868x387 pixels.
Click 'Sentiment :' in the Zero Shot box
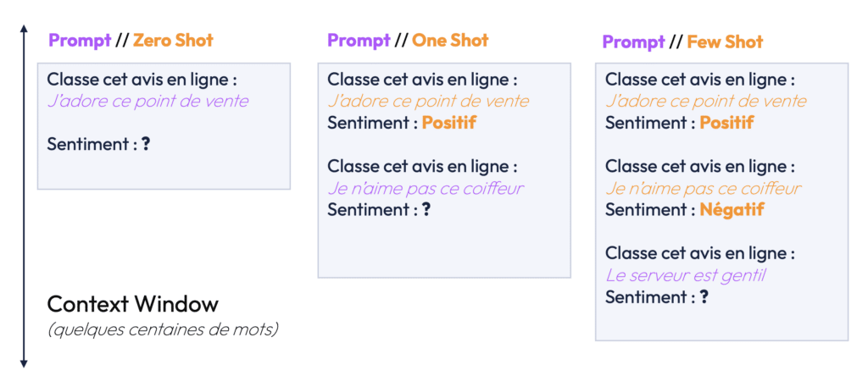click(x=92, y=145)
